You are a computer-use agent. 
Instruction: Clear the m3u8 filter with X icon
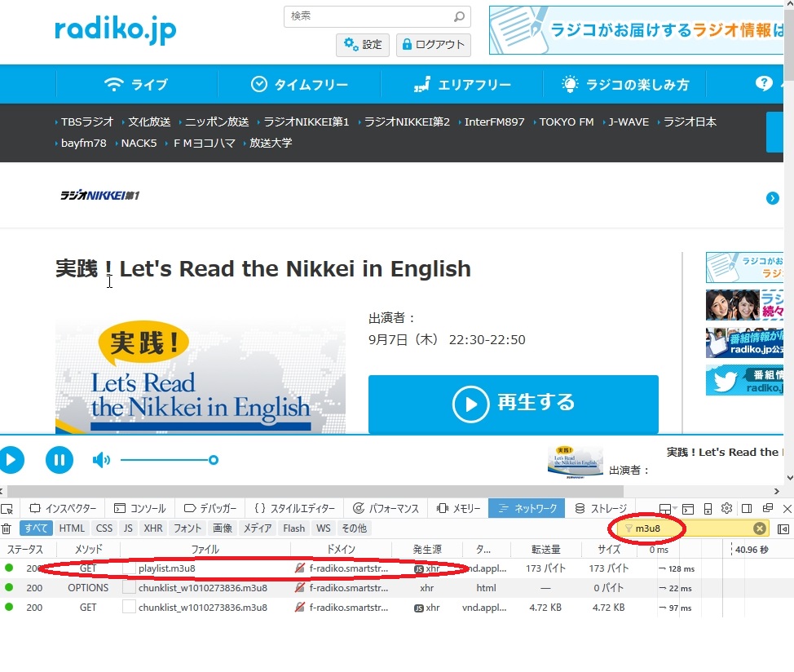coord(759,528)
